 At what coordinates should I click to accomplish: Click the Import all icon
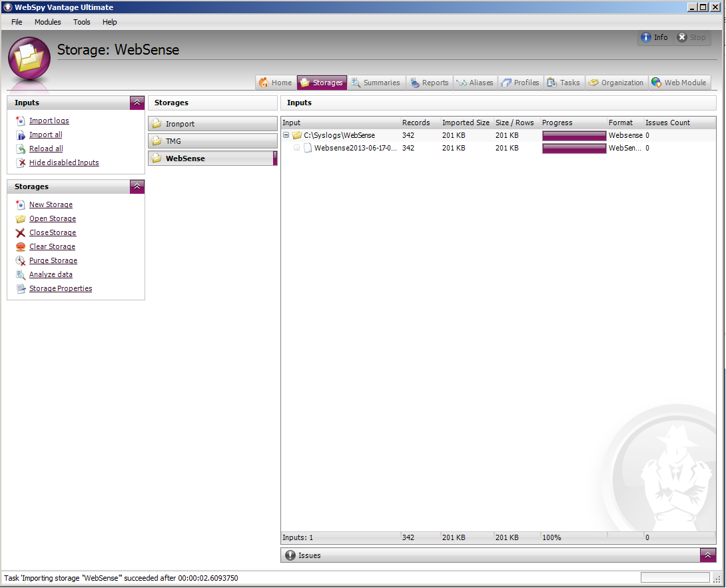[x=21, y=135]
